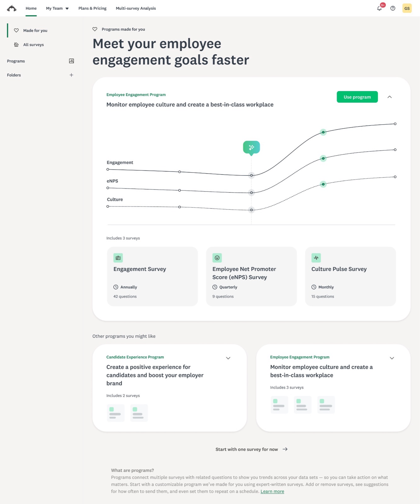Click the Engagement Survey card icon
420x504 pixels.
(118, 258)
